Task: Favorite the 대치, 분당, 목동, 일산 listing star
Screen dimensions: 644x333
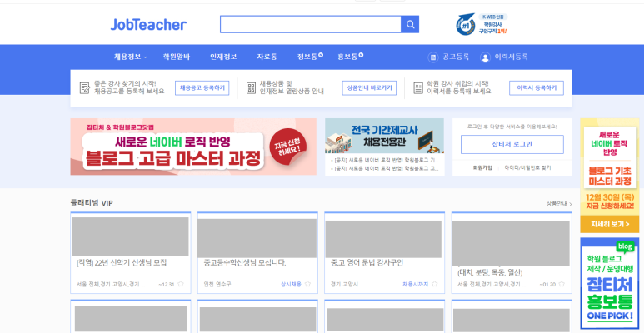Action: [x=561, y=284]
